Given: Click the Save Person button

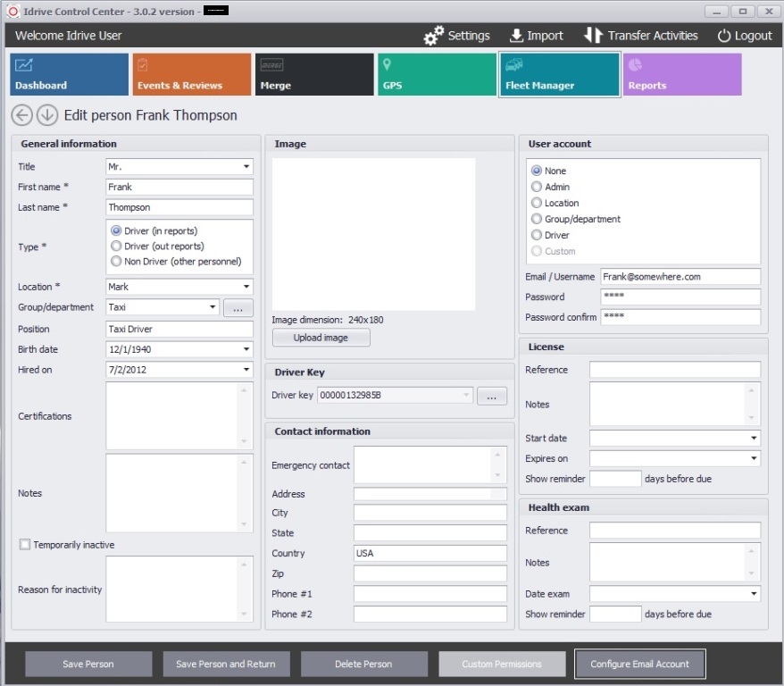Looking at the screenshot, I should 88,664.
